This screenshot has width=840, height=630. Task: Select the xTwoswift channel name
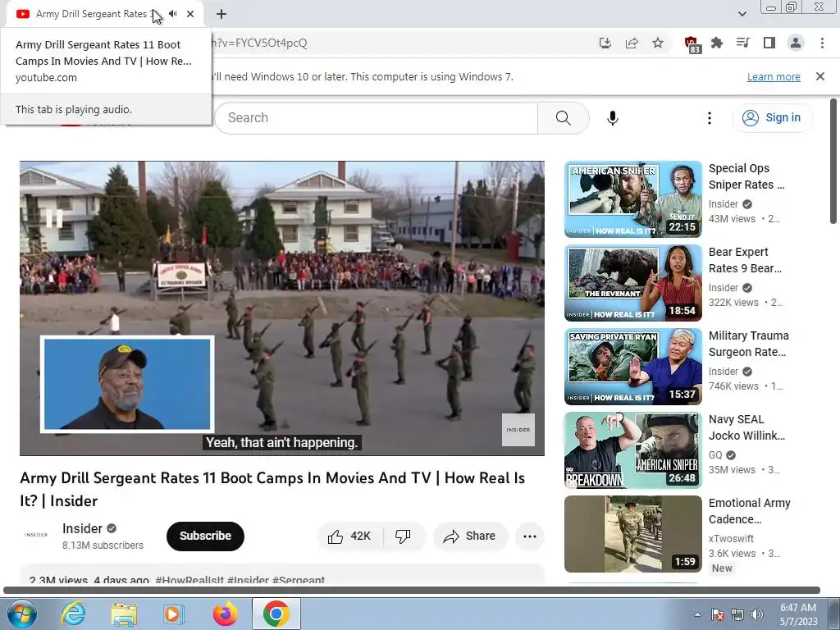click(731, 538)
